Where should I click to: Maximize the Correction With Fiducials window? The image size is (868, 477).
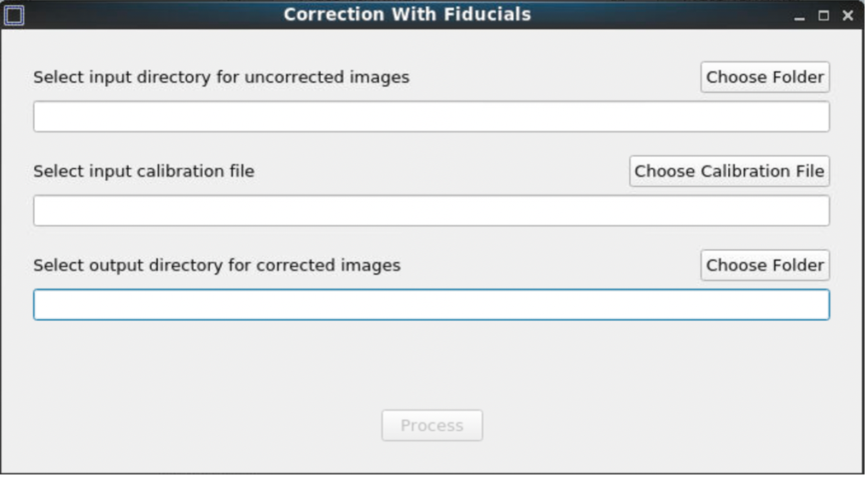click(824, 15)
